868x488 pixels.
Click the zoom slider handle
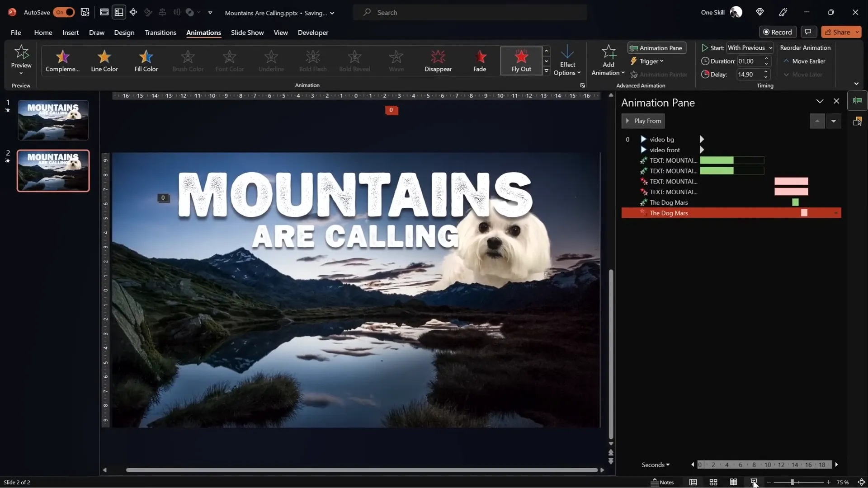coord(792,483)
